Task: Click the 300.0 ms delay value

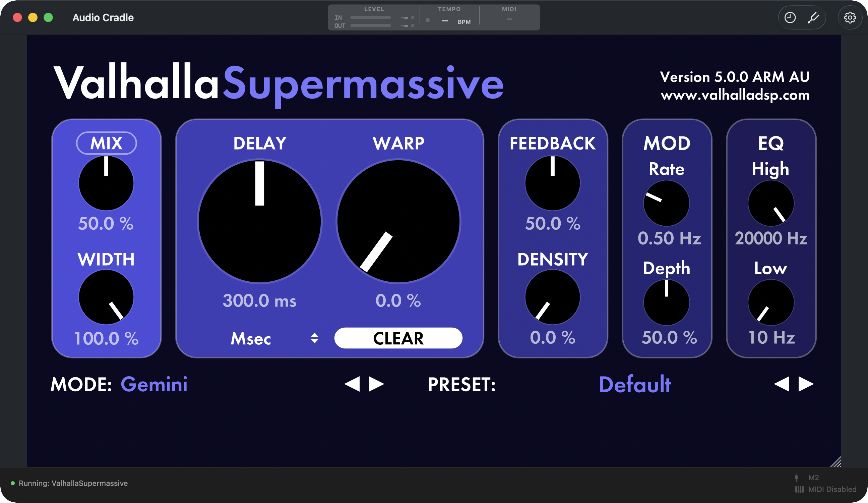Action: (x=260, y=301)
